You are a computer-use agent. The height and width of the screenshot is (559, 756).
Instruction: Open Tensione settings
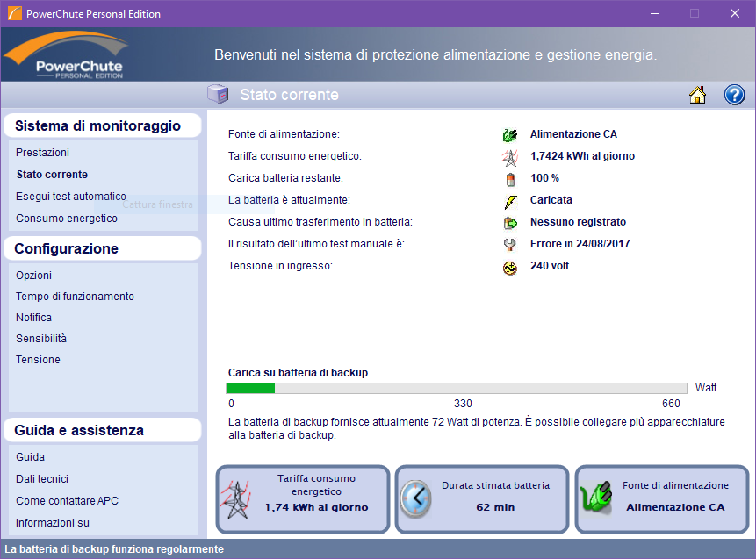[x=38, y=360]
